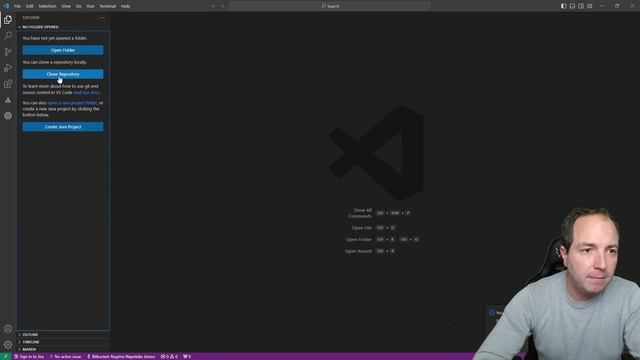Open the View menu
Screen dimensions: 640x360
tap(66, 6)
